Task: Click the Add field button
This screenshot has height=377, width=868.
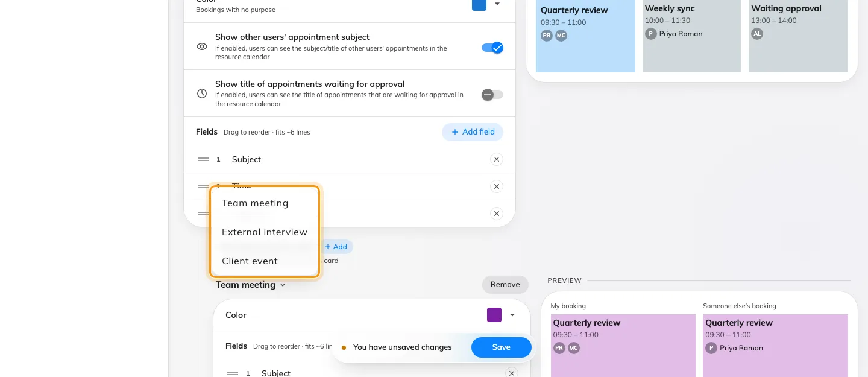Action: pyautogui.click(x=473, y=132)
